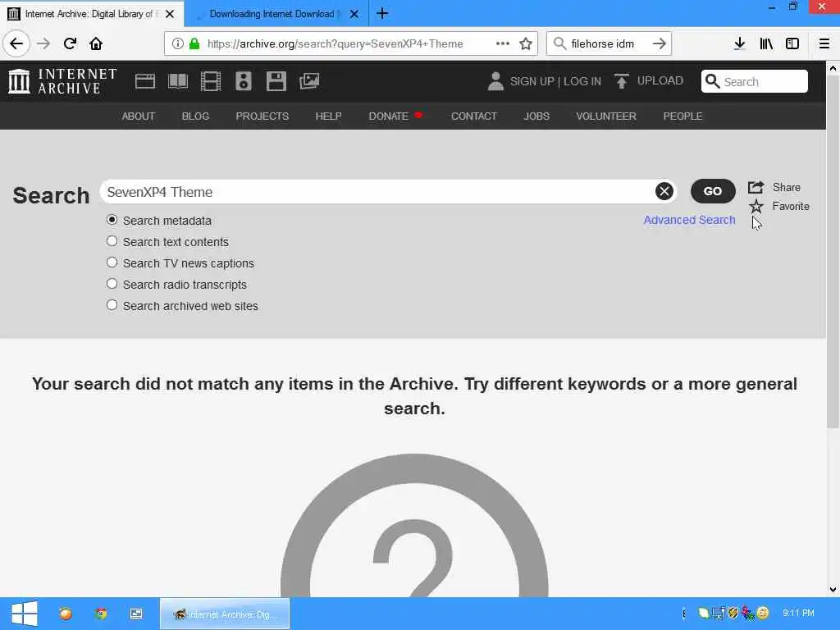The height and width of the screenshot is (630, 840).
Task: Reload the current page
Action: click(70, 43)
